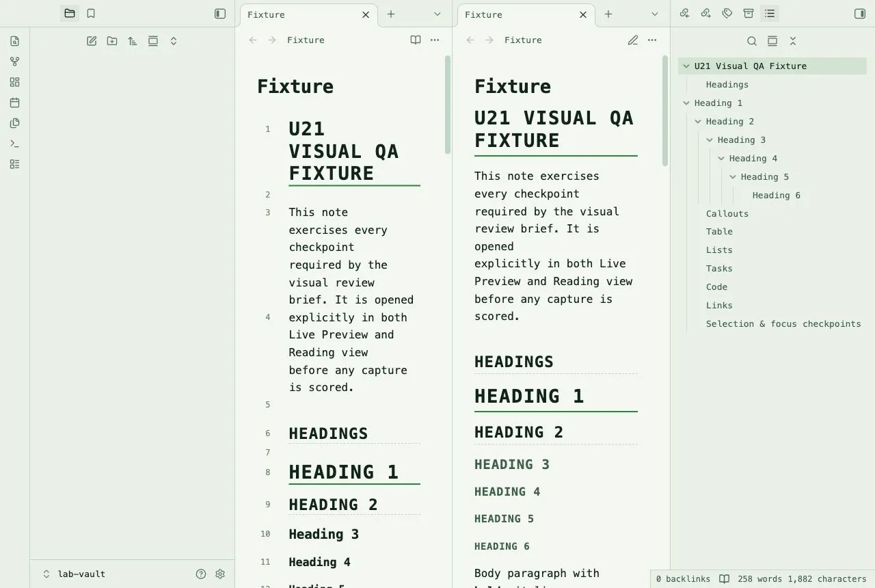875x588 pixels.
Task: Collapse the U21 Visual QA Fixture outline node
Action: [686, 66]
